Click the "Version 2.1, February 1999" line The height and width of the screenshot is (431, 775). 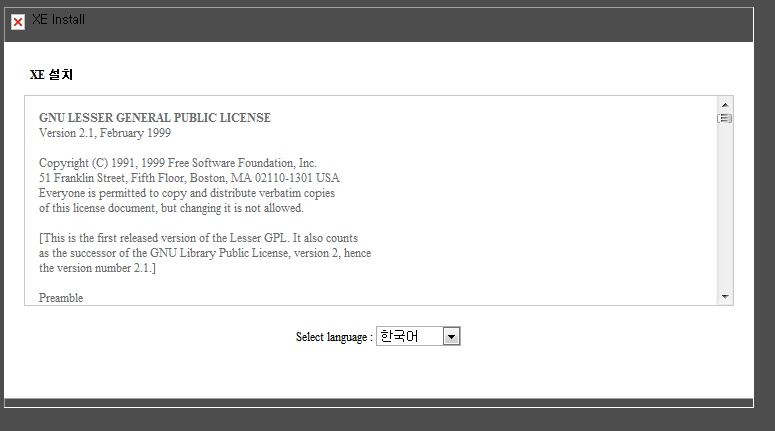105,132
